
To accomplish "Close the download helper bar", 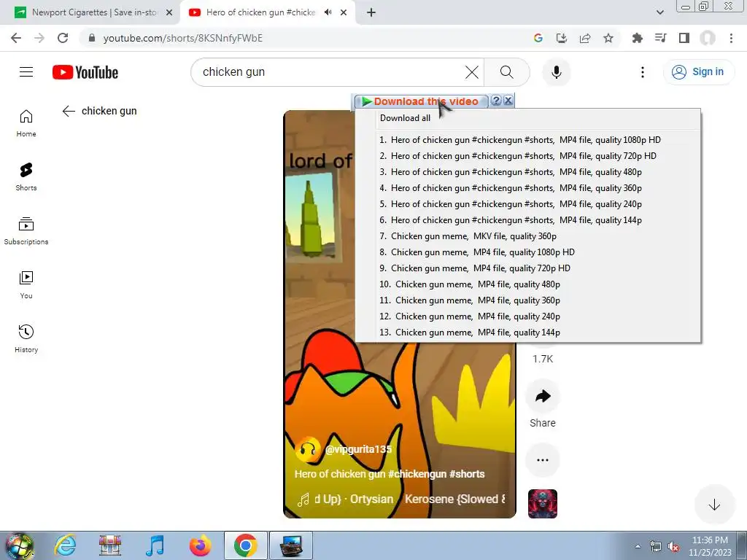I will 508,101.
